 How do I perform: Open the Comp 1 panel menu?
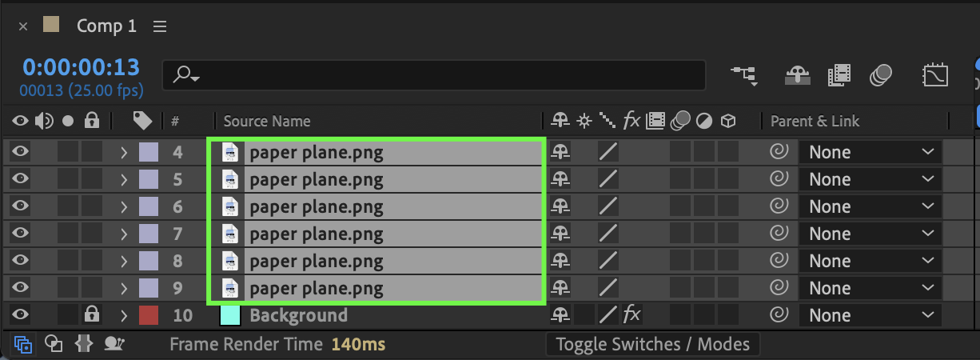[160, 26]
